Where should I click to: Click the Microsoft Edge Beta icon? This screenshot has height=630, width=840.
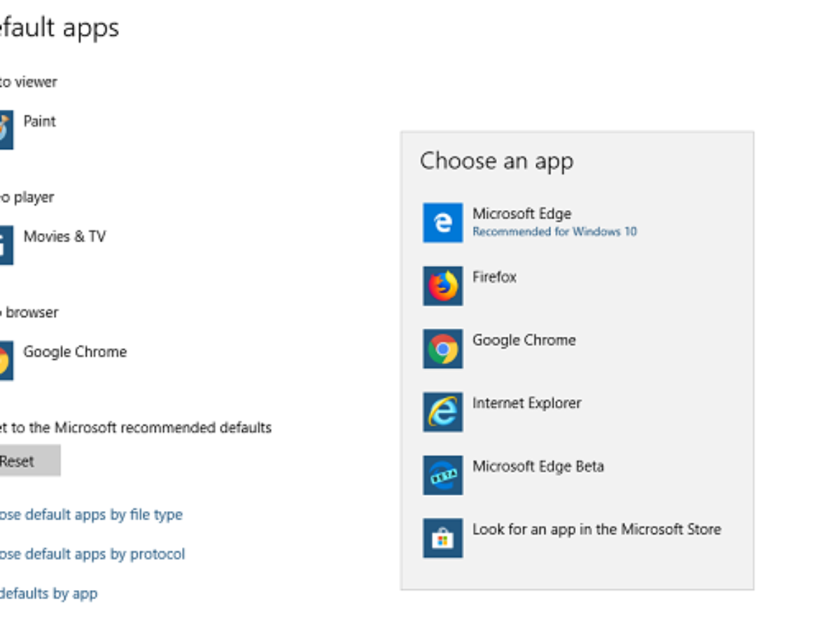pyautogui.click(x=442, y=475)
